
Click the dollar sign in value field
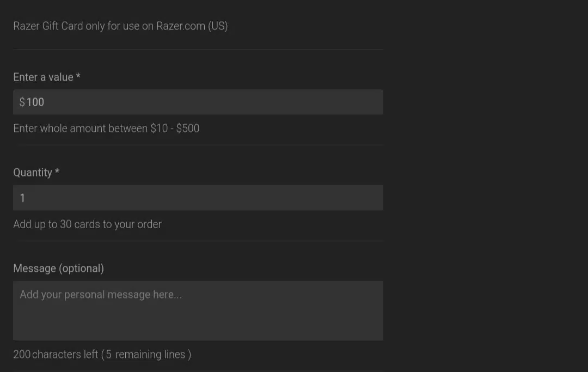click(x=22, y=102)
